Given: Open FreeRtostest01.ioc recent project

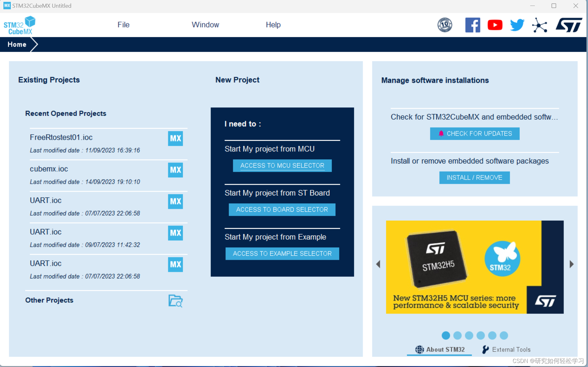Looking at the screenshot, I should point(109,144).
